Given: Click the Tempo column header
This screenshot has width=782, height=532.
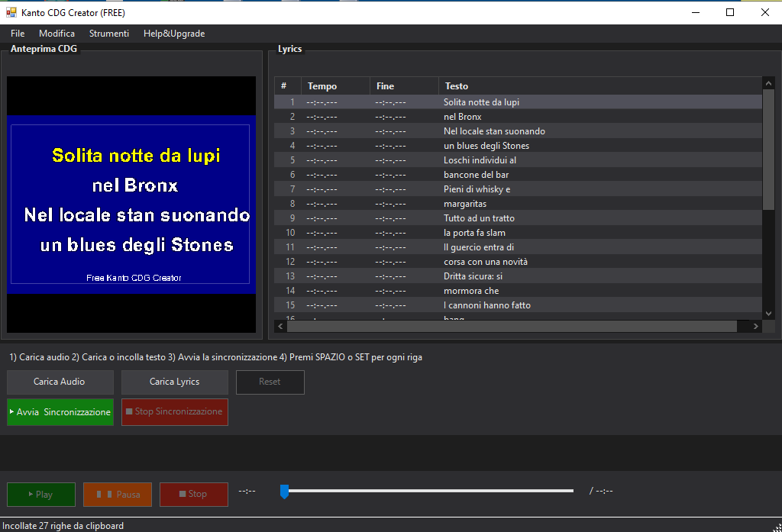Looking at the screenshot, I should 334,86.
